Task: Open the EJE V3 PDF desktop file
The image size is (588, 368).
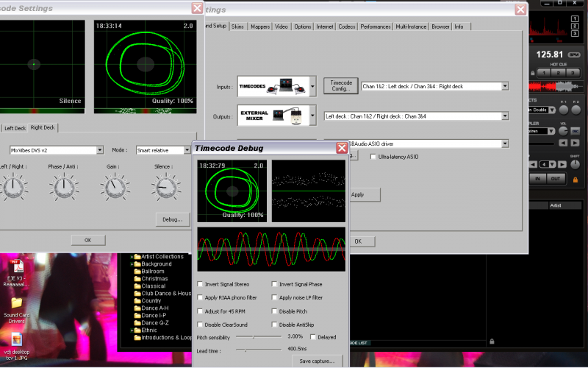Action: coord(16,266)
